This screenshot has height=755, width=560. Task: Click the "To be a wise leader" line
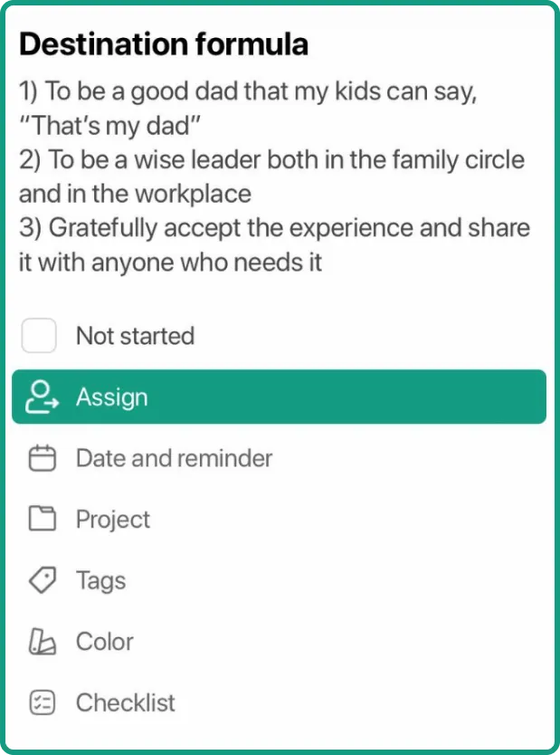(271, 159)
